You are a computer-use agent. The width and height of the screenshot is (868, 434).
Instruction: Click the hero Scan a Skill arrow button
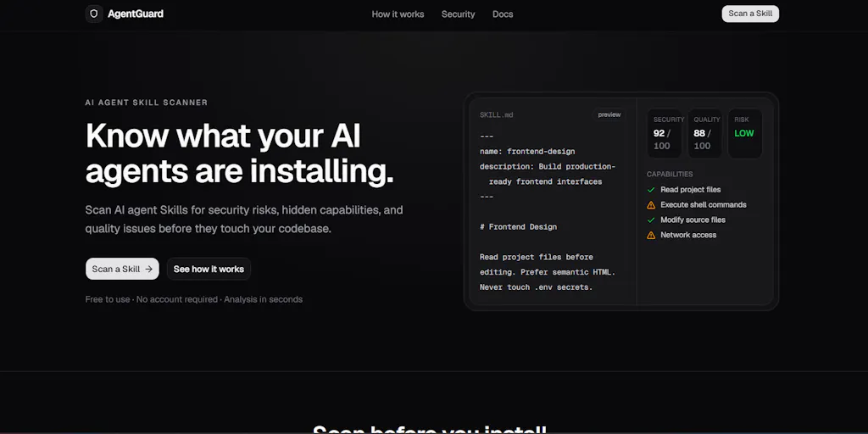(x=122, y=269)
